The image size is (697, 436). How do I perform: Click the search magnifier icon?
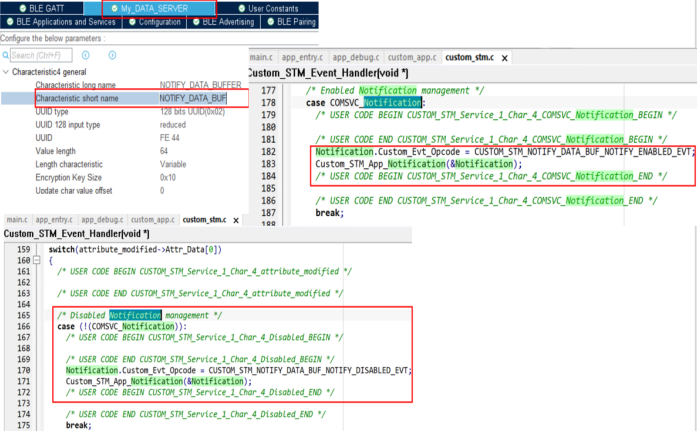click(x=6, y=55)
